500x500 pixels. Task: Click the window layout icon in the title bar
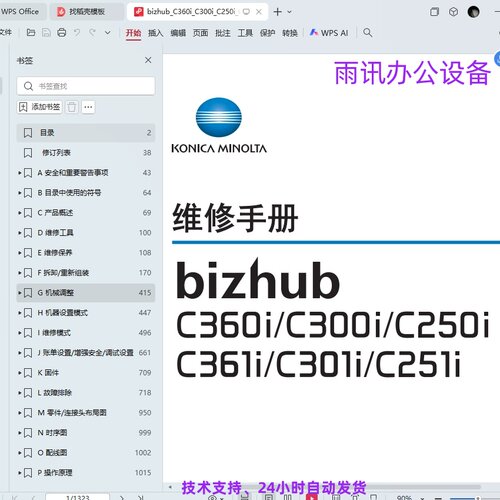(x=434, y=12)
